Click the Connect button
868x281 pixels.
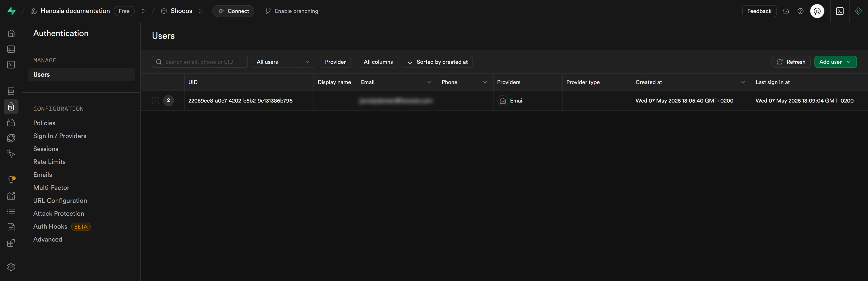233,11
